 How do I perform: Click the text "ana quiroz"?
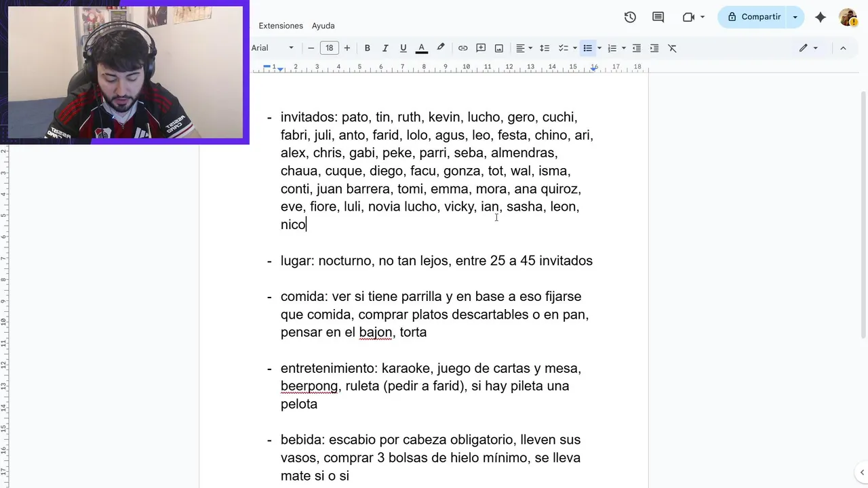[x=547, y=188]
